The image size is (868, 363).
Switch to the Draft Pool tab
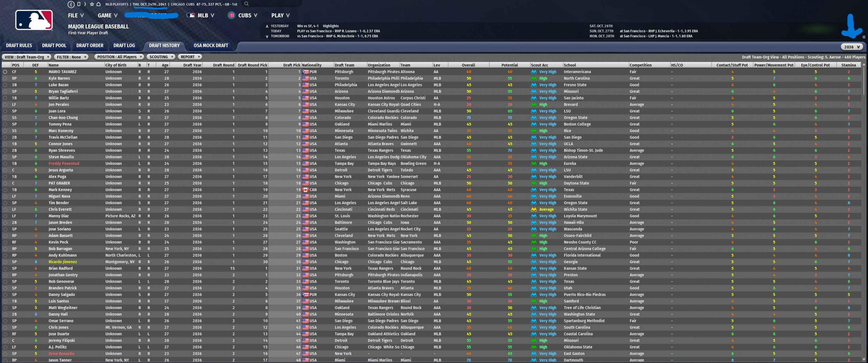coord(54,45)
